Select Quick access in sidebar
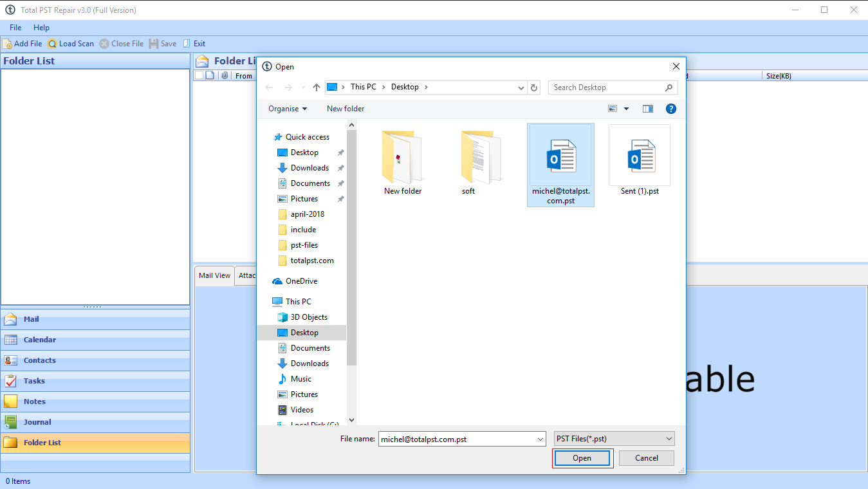 tap(301, 137)
